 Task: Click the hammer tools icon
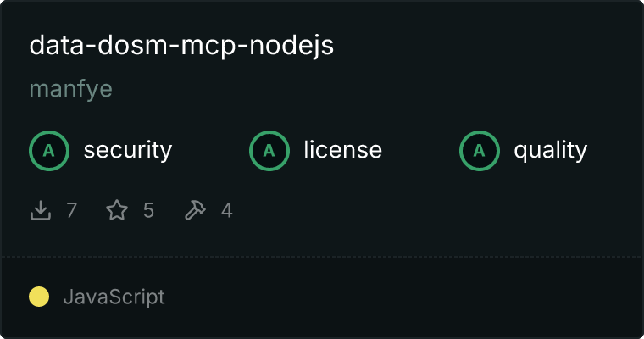point(195,210)
